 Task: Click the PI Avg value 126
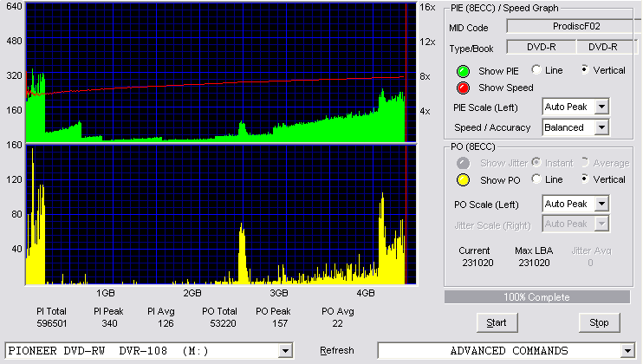pyautogui.click(x=166, y=323)
